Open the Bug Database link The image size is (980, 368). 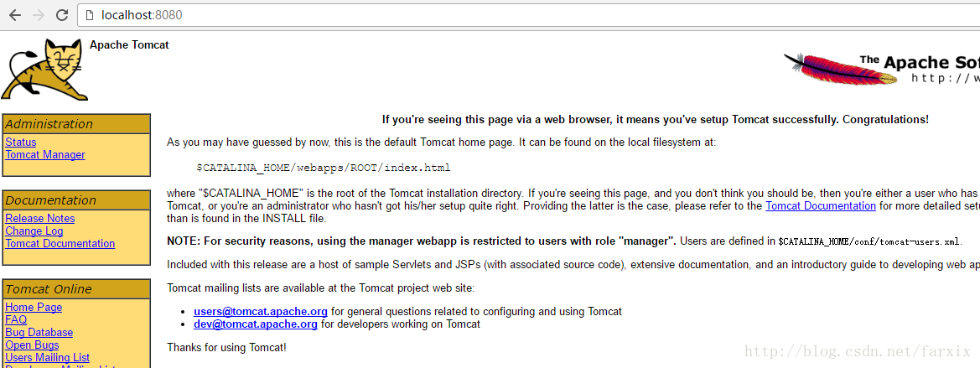point(39,333)
